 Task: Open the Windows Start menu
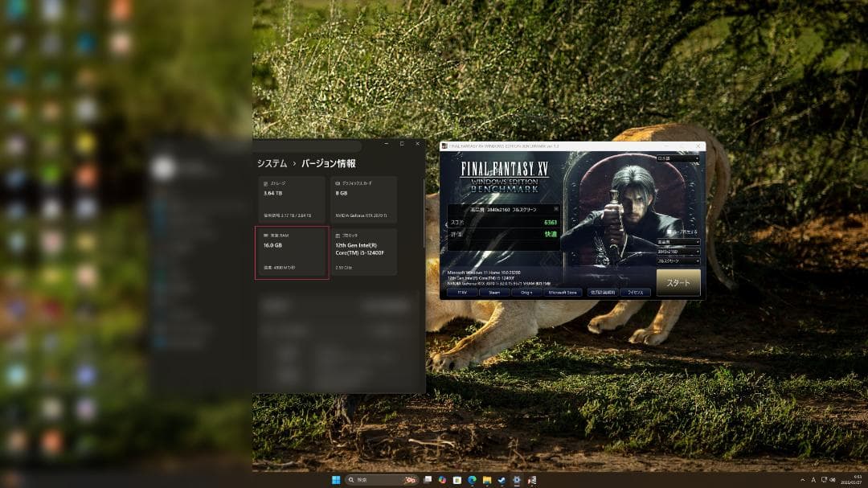pos(336,480)
